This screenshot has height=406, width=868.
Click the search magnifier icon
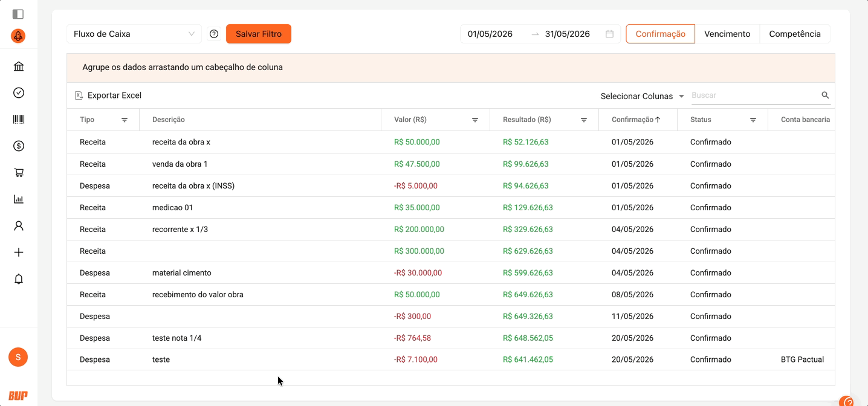coord(825,95)
